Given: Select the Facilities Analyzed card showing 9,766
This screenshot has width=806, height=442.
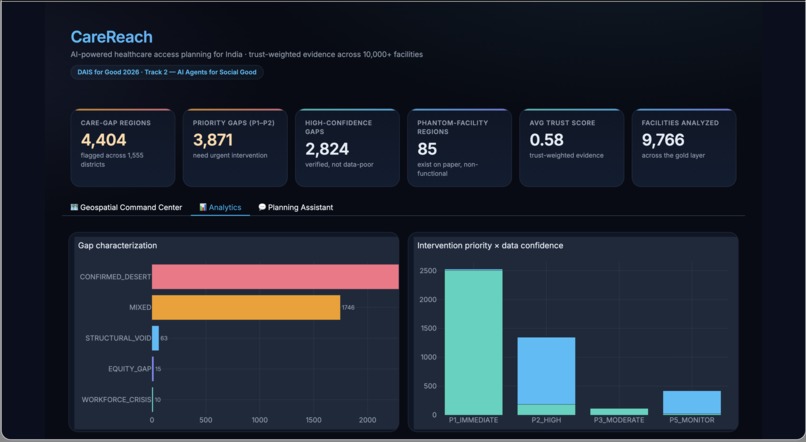Looking at the screenshot, I should [x=684, y=148].
